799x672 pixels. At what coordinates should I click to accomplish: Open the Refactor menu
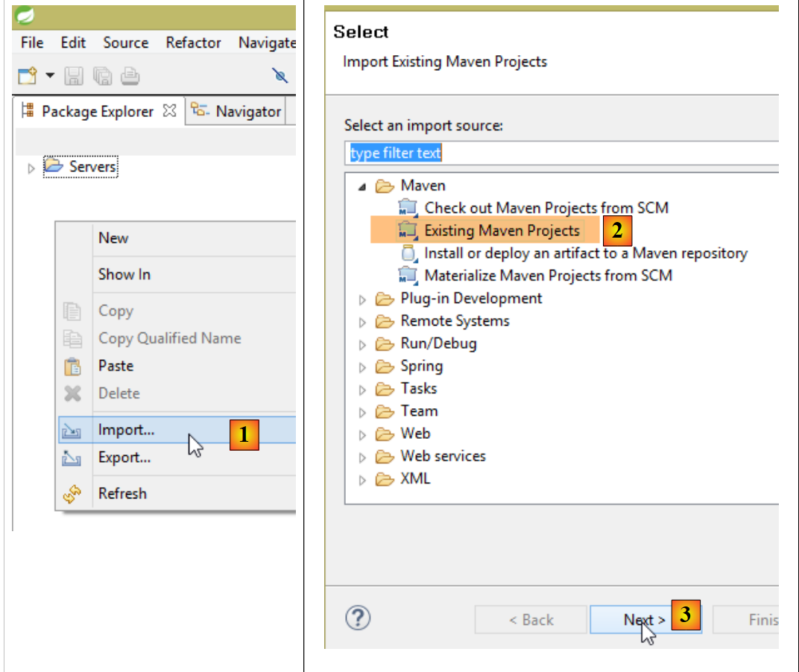tap(193, 42)
